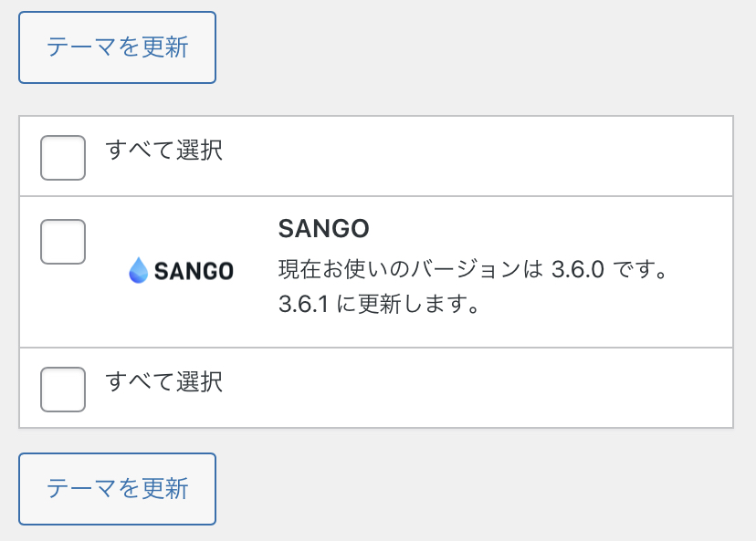Click the 選択 characters in the top select-all label

(x=200, y=150)
